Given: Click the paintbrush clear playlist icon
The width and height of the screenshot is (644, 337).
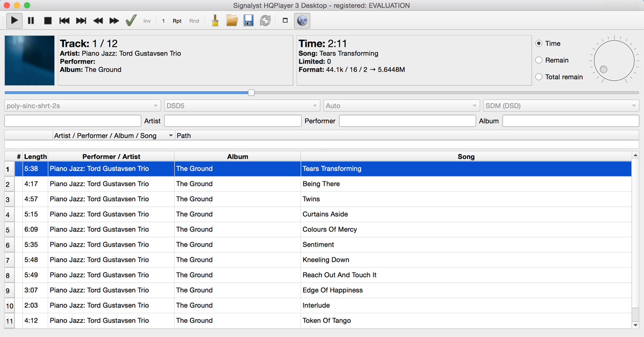Looking at the screenshot, I should coord(215,21).
